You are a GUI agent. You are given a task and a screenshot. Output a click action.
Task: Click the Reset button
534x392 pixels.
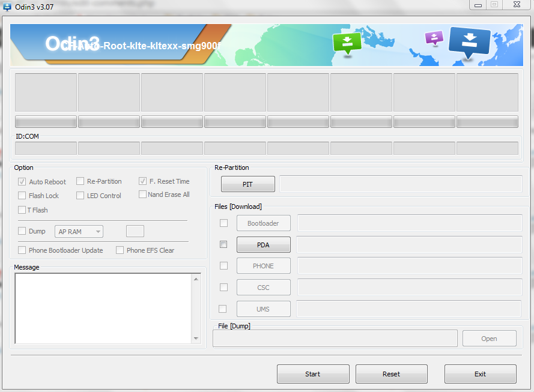[391, 374]
